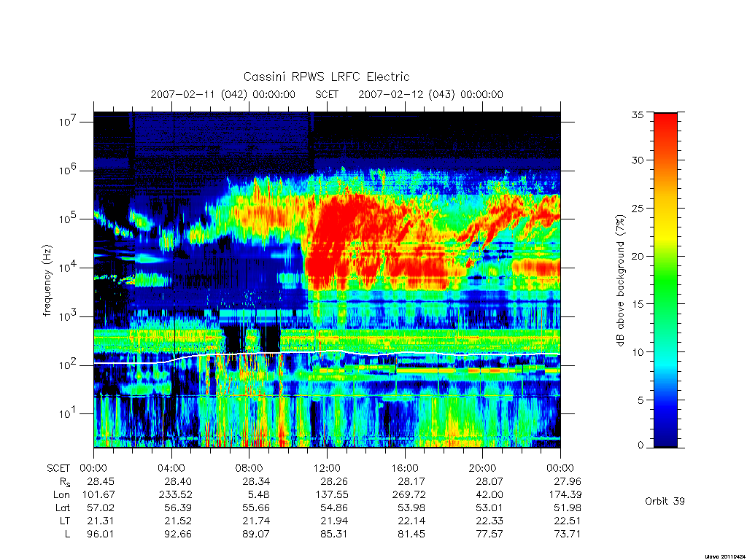The width and height of the screenshot is (747, 560).
Task: Click the colorbar value '25'
Action: (637, 208)
